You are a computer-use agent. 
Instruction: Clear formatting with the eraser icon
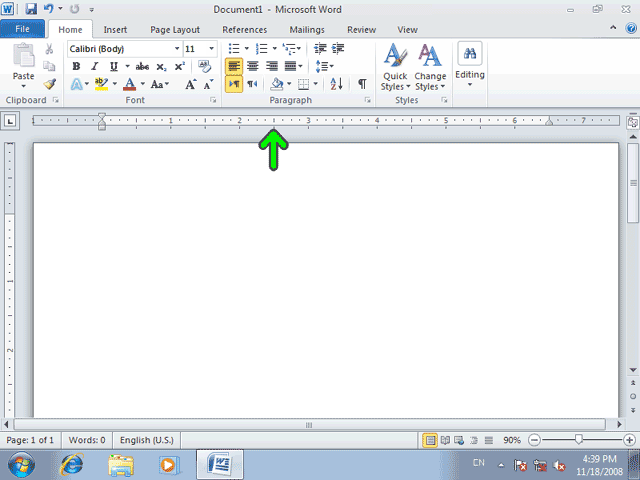point(204,66)
